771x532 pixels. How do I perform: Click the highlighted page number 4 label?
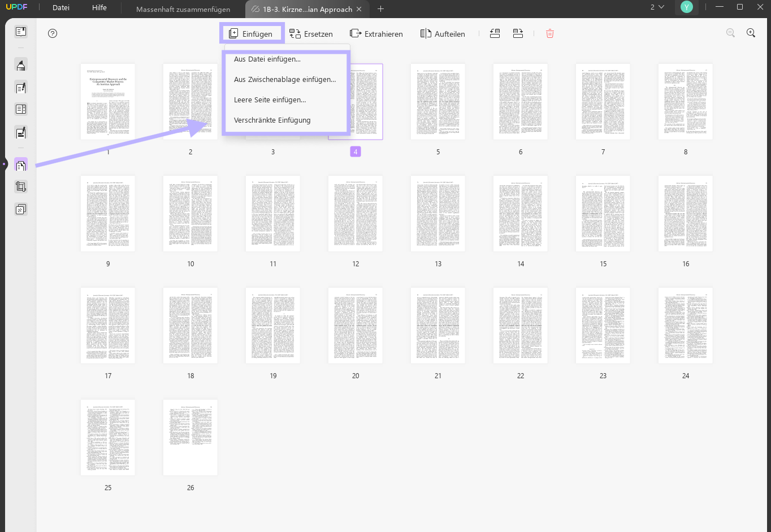356,152
